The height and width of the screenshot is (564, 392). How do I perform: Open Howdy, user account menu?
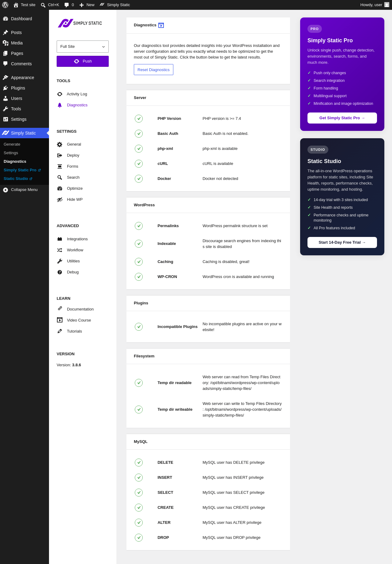coord(374,5)
